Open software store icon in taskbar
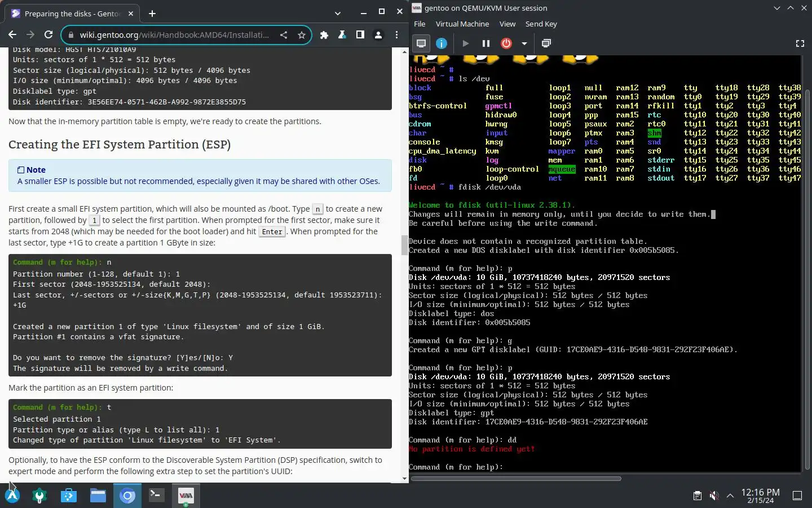Image resolution: width=812 pixels, height=508 pixels. (69, 496)
